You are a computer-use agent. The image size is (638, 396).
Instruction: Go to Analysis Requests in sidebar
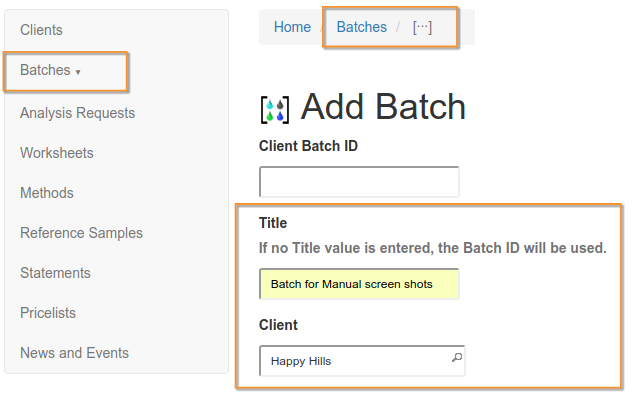click(x=77, y=113)
